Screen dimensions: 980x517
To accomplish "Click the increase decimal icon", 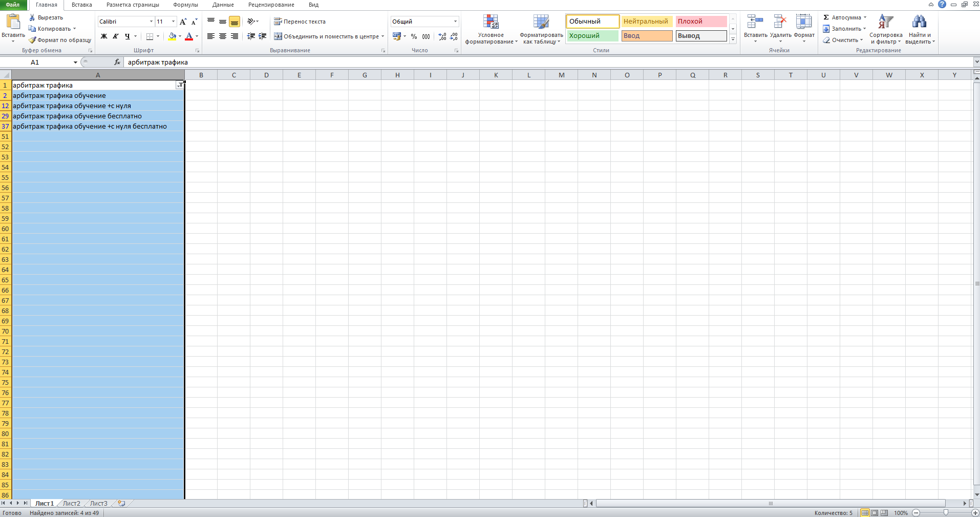I will point(442,36).
